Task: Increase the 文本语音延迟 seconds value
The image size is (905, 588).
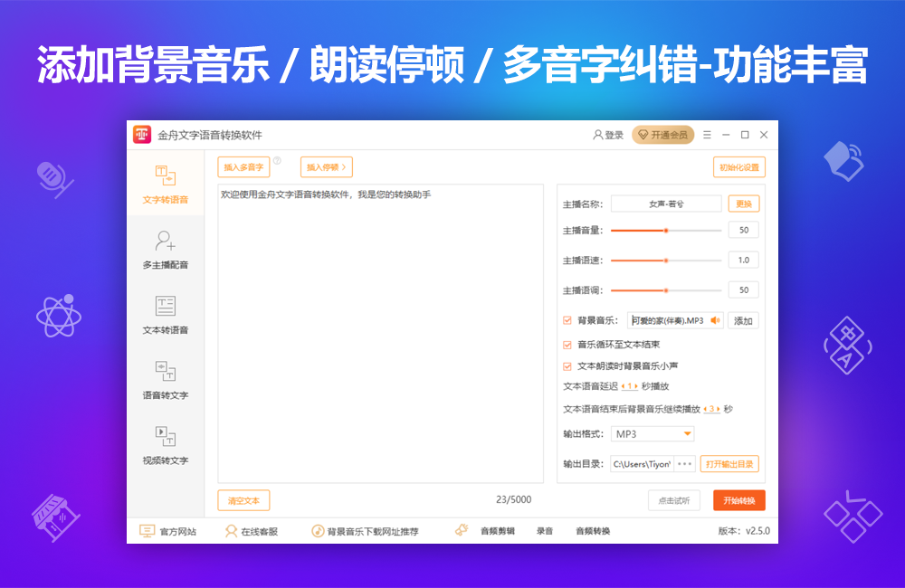Action: pos(636,386)
